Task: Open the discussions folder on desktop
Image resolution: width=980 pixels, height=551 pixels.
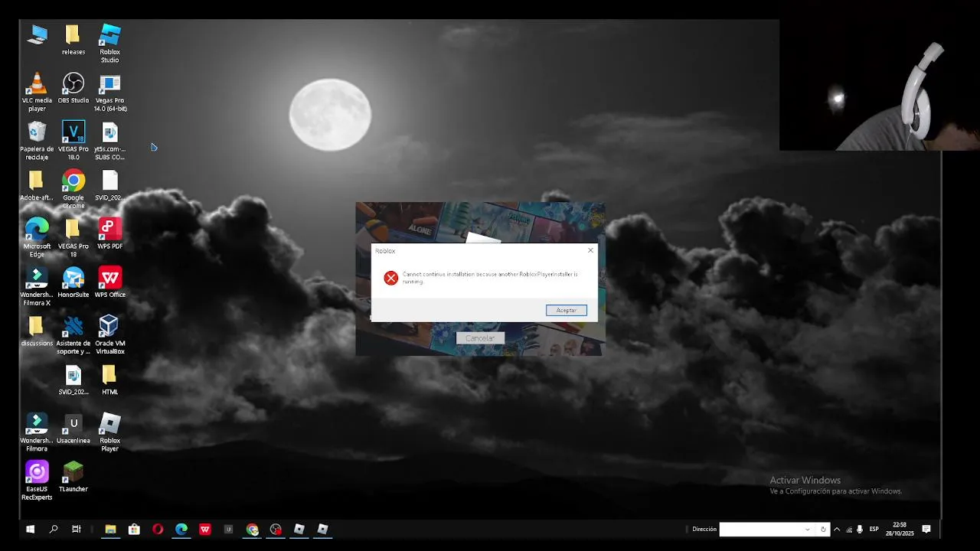Action: tap(37, 331)
